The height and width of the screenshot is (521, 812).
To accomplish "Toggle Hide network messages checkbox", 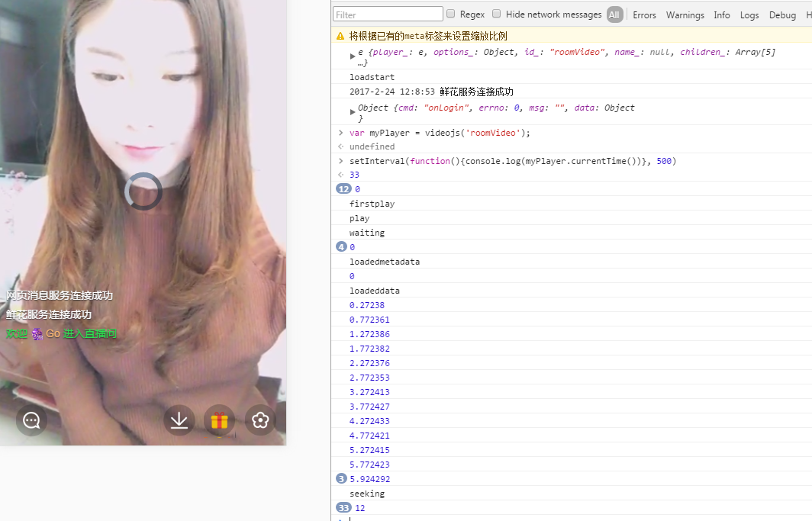I will (497, 14).
